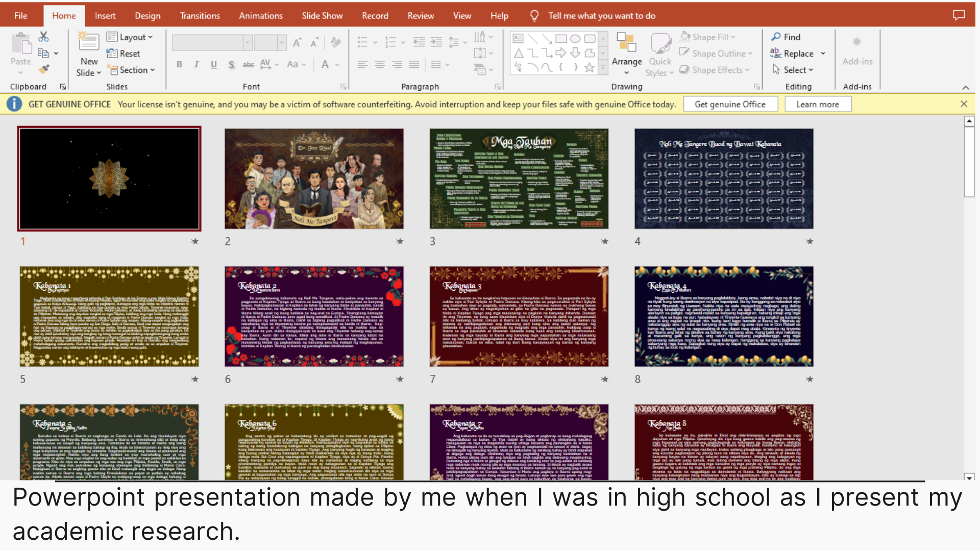Click the Learn more button
The image size is (980, 551).
[817, 104]
